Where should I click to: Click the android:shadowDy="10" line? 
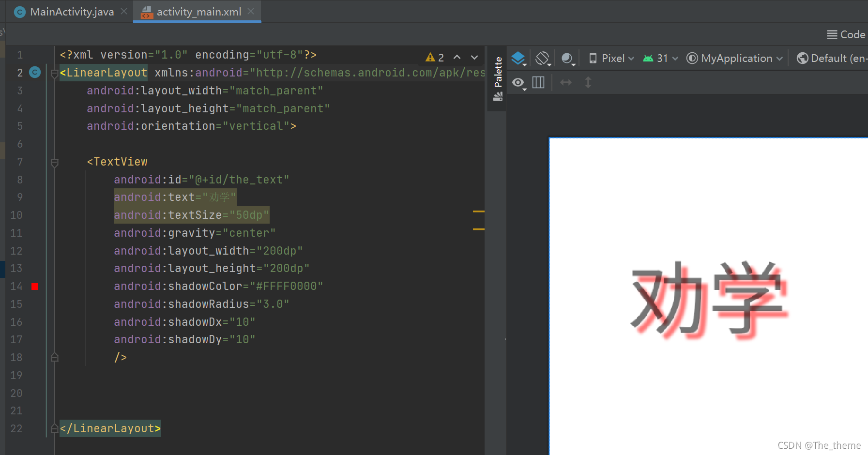[x=184, y=339]
